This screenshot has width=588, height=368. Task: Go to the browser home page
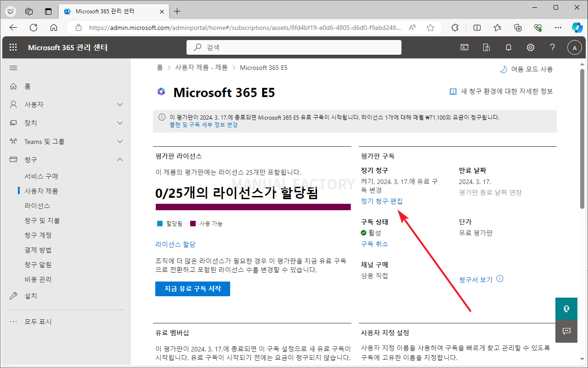pos(54,28)
